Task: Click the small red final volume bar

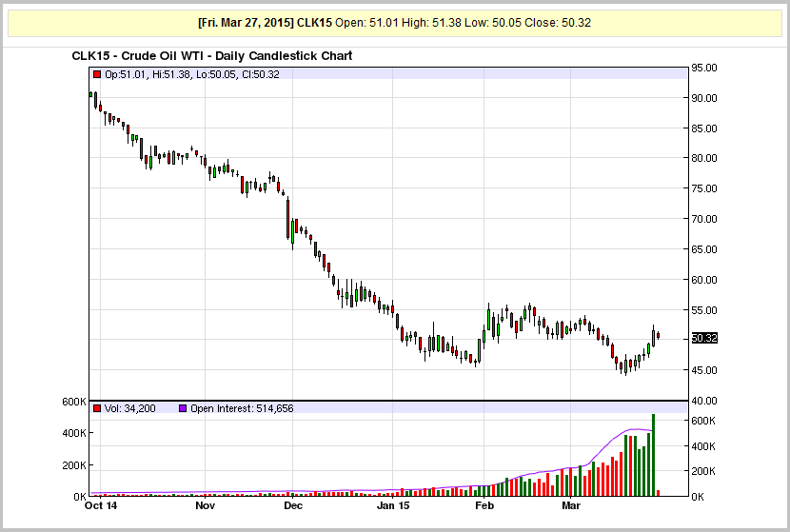Action: (x=658, y=493)
